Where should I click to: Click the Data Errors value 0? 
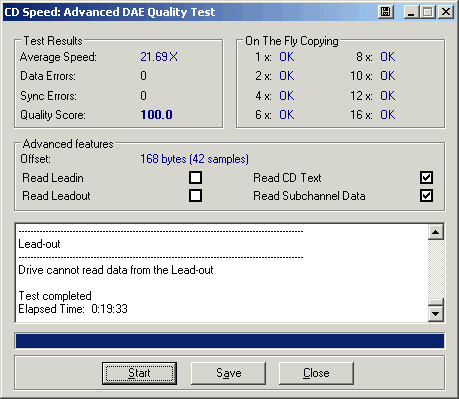(x=143, y=76)
